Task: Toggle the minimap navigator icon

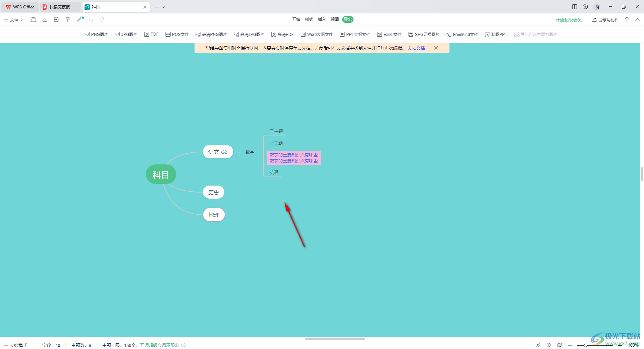Action: [559, 345]
